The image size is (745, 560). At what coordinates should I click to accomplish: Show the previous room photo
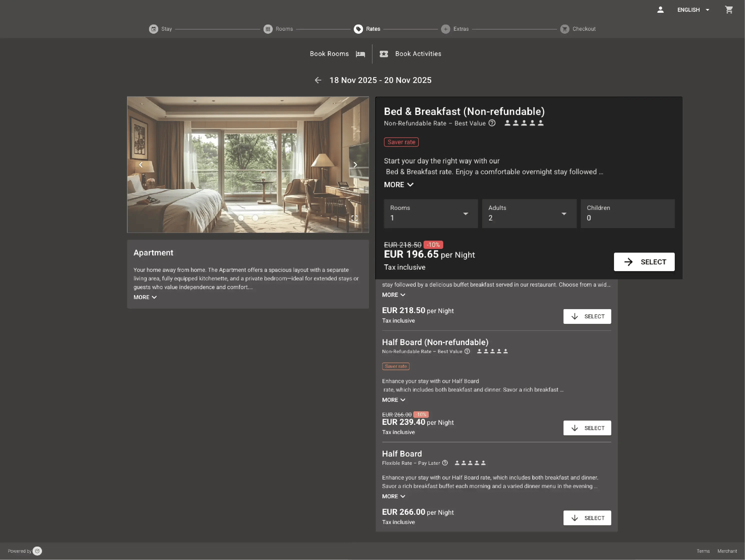(141, 165)
